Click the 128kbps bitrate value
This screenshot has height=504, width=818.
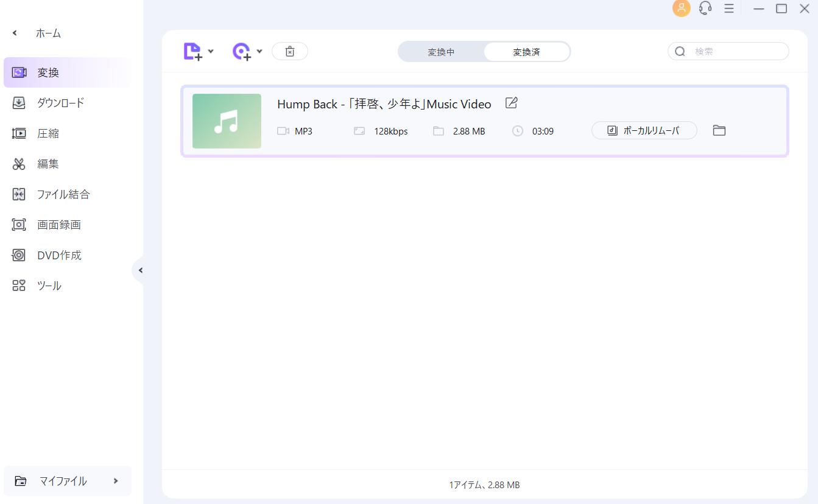pyautogui.click(x=390, y=131)
